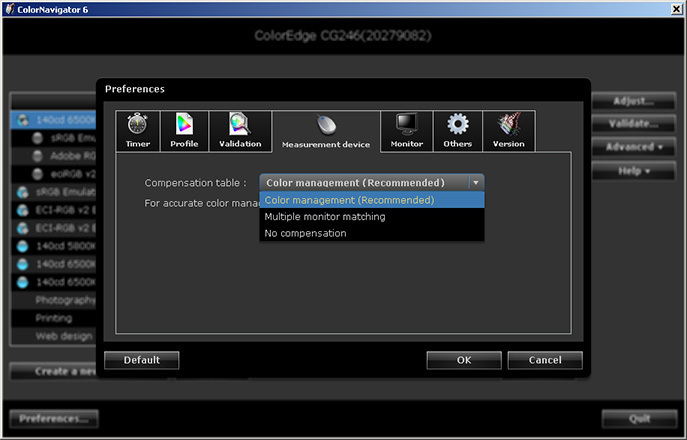Open the Advanced dropdown in main window
Screen dimensions: 687x440
pyautogui.click(x=634, y=147)
